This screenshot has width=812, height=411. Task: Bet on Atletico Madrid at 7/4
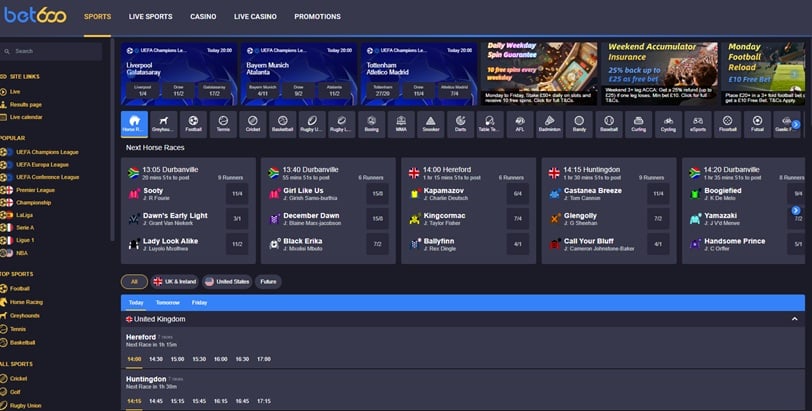click(x=454, y=91)
